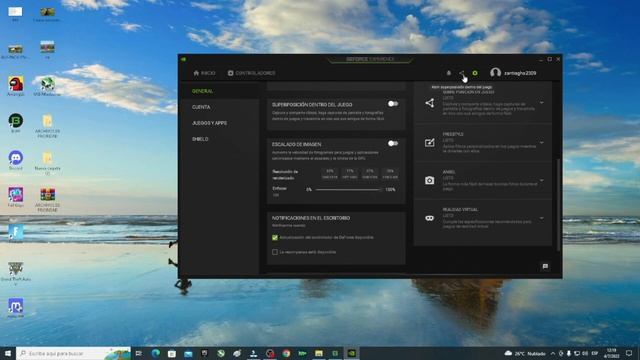Image resolution: width=640 pixels, height=360 pixels.
Task: Select the 77% render resolution option
Action: (350, 174)
